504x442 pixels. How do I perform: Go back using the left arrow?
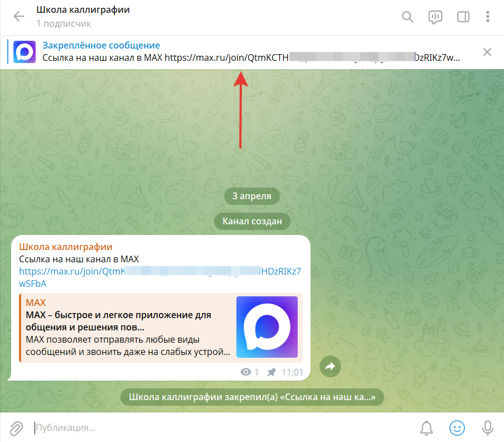19,17
